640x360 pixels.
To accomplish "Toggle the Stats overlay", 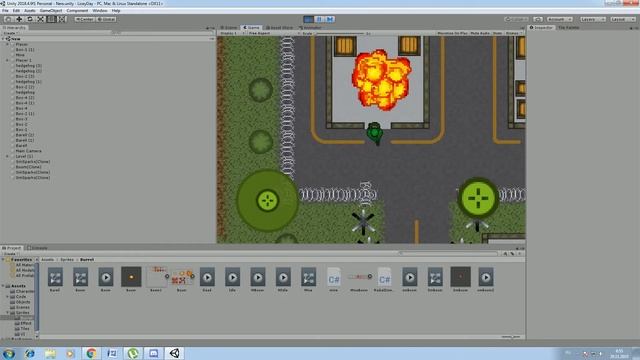I will [497, 33].
